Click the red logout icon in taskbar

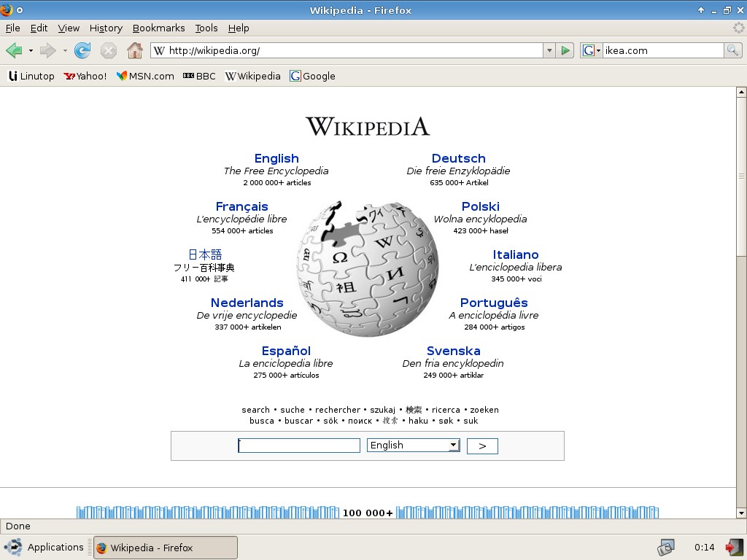[x=733, y=548]
